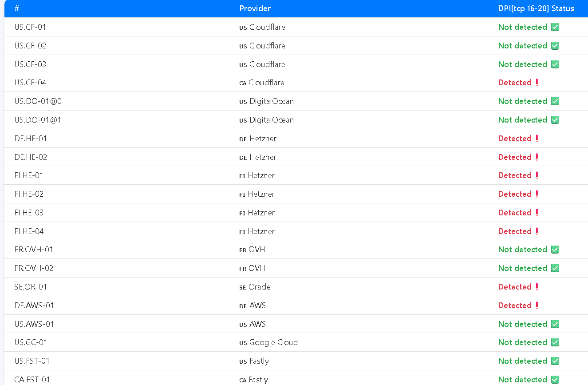Image resolution: width=588 pixels, height=385 pixels.
Task: Select the Fastly provider in the US.FST-01 row
Action: coord(254,361)
